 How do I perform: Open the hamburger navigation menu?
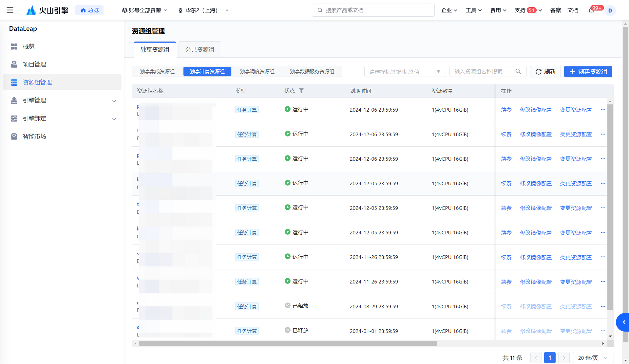coord(10,10)
